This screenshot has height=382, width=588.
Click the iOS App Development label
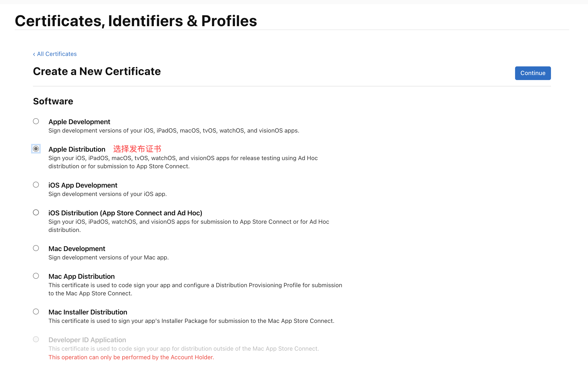pos(83,185)
